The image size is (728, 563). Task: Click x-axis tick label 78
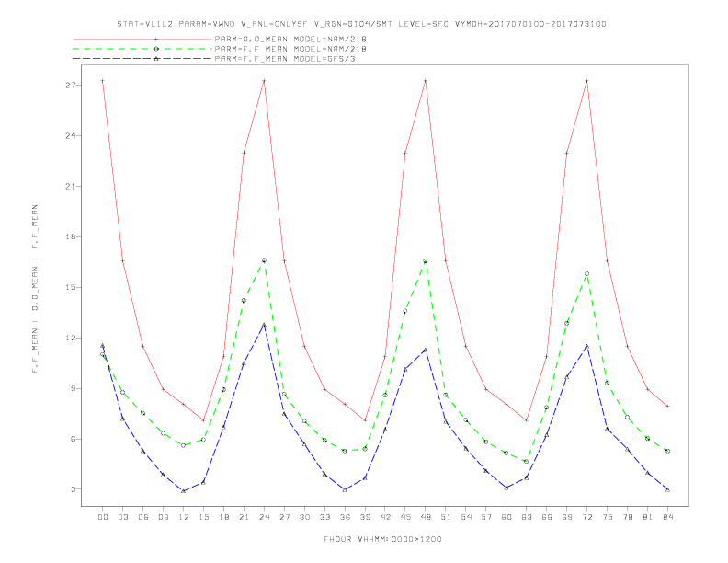click(628, 517)
